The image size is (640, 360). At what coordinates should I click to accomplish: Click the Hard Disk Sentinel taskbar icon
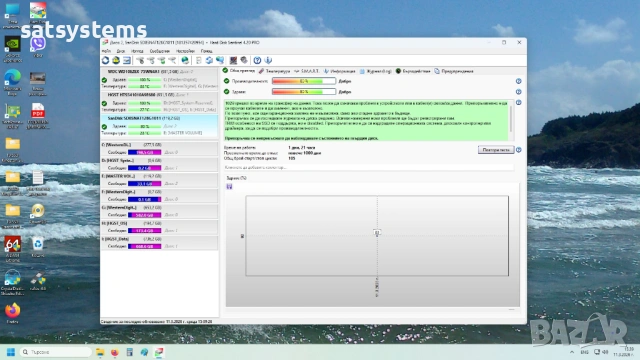159,352
